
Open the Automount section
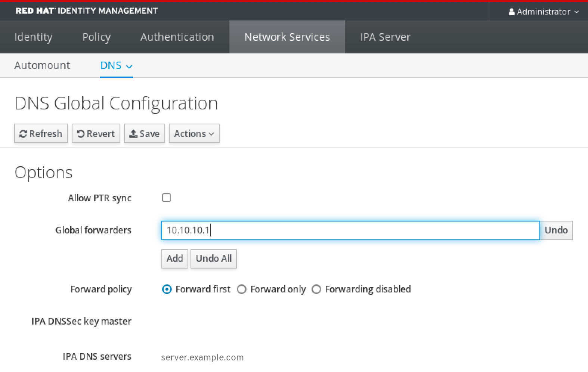(x=42, y=66)
